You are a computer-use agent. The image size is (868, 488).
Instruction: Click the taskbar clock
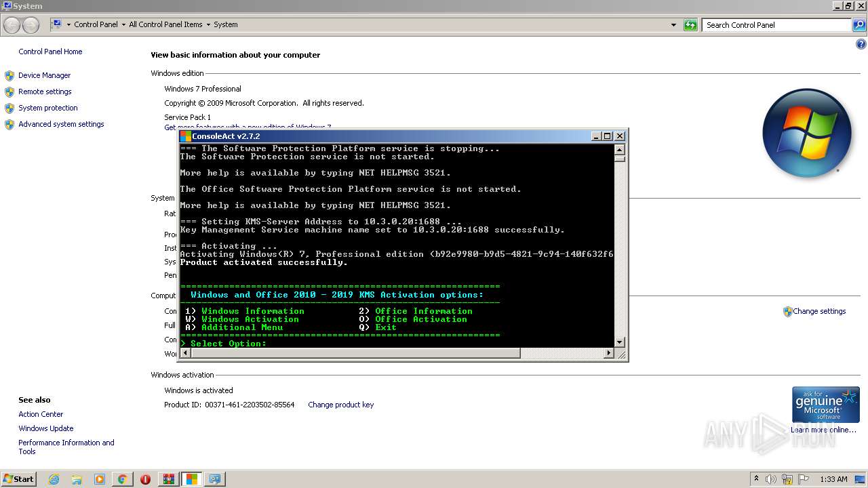coord(833,479)
